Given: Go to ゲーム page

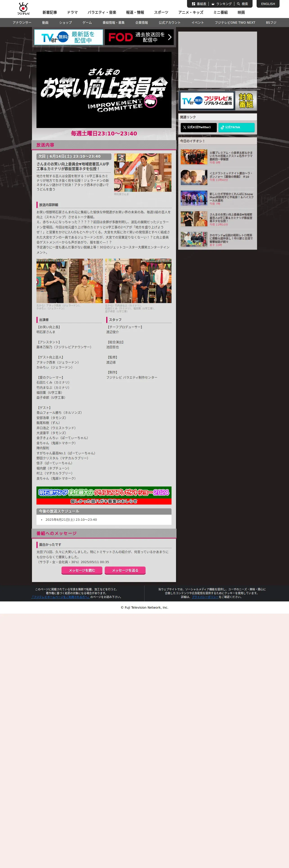Looking at the screenshot, I should (x=87, y=23).
